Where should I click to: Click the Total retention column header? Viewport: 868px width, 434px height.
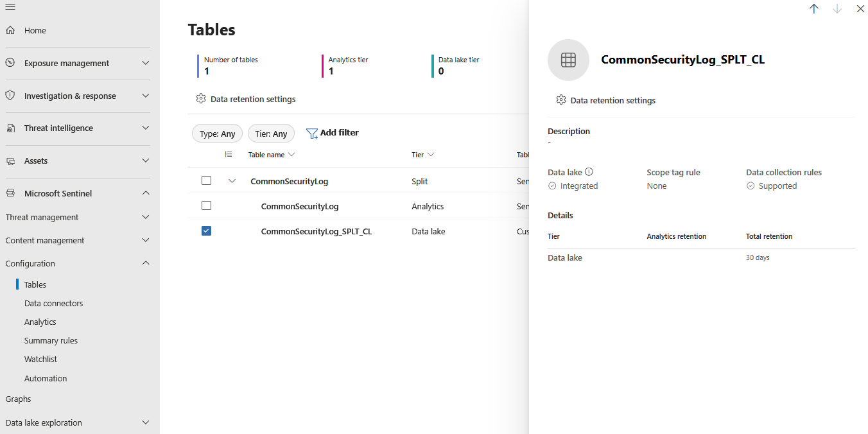coord(769,236)
